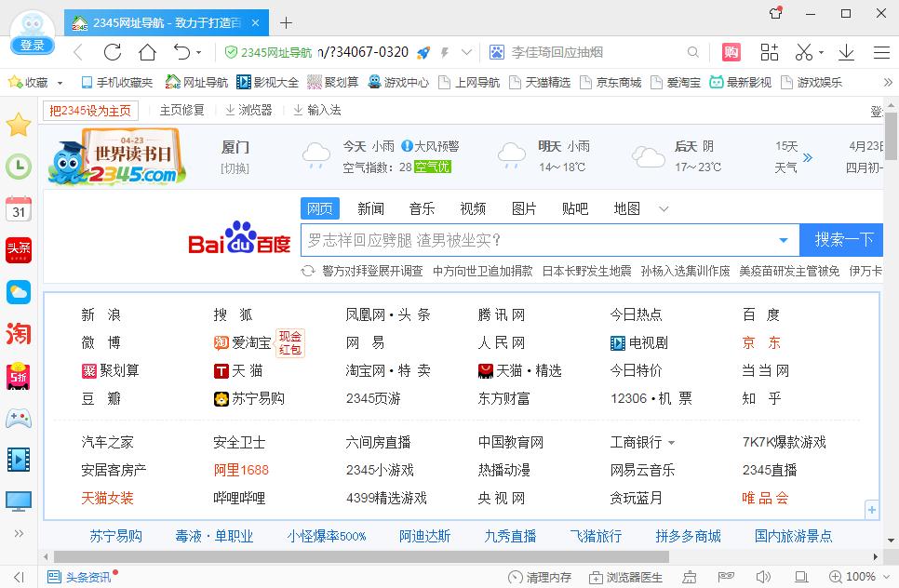Open the 京东 link in the site grid

tap(759, 342)
